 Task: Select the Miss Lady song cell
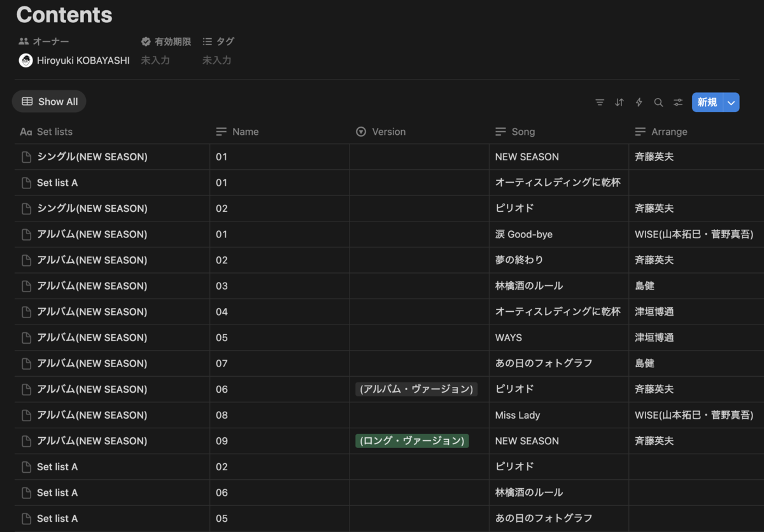558,415
